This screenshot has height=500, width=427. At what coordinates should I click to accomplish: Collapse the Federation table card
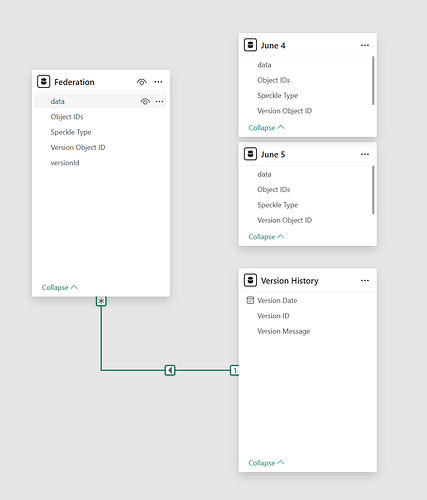pos(60,287)
